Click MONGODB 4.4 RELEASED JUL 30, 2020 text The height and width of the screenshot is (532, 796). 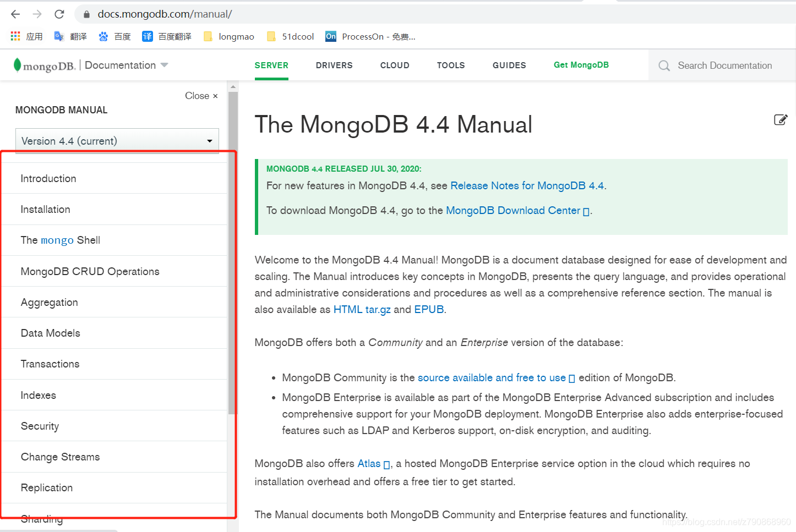tap(344, 169)
